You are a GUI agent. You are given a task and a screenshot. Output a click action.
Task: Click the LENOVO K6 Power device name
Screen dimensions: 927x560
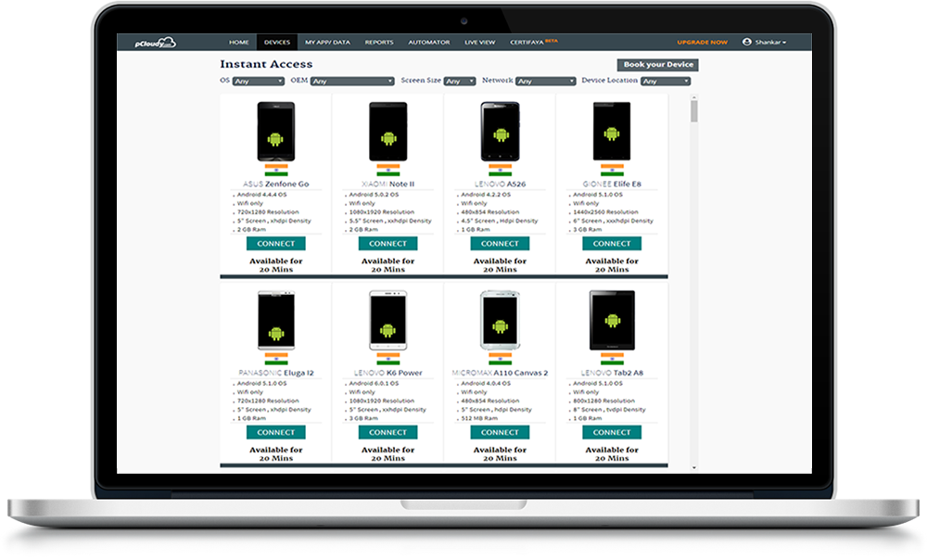click(387, 373)
